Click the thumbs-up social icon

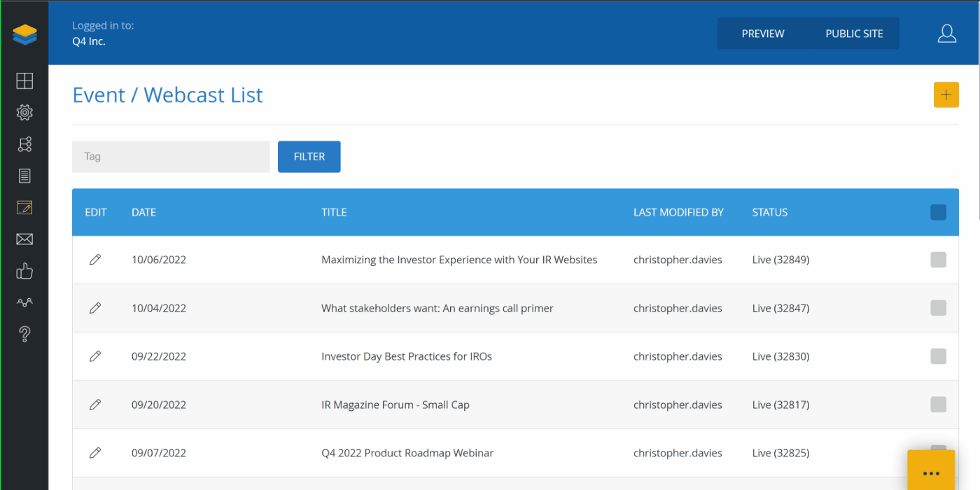pos(24,271)
